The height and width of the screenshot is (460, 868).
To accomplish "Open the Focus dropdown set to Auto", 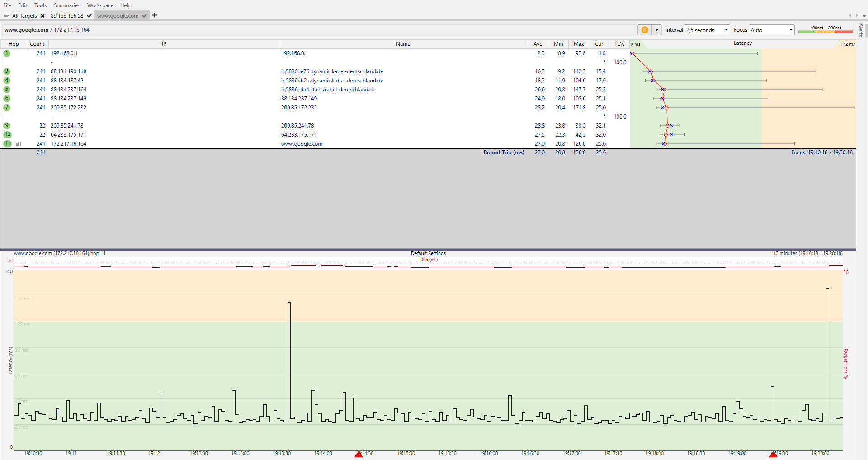I will (772, 30).
